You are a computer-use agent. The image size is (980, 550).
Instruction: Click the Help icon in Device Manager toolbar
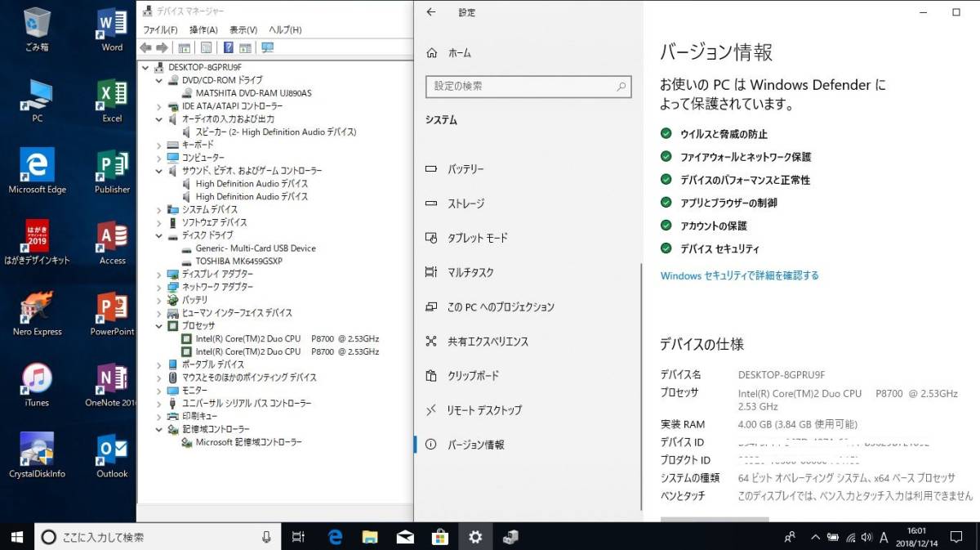tap(229, 47)
